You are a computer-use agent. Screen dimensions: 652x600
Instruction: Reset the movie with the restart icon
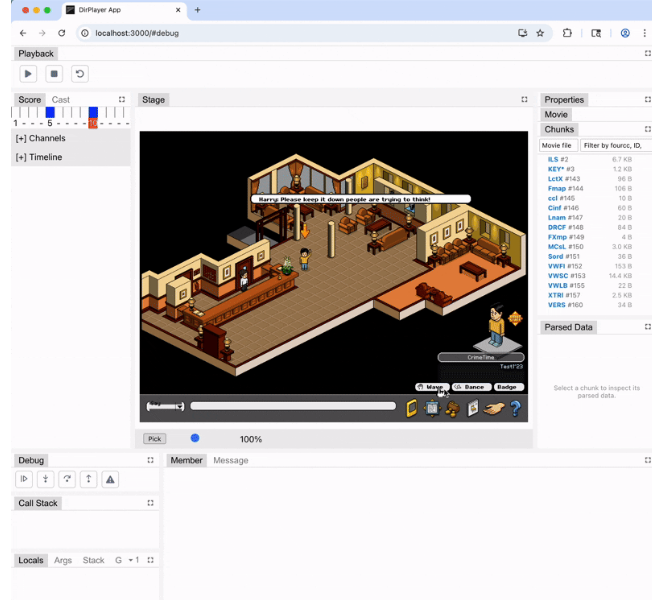[79, 74]
